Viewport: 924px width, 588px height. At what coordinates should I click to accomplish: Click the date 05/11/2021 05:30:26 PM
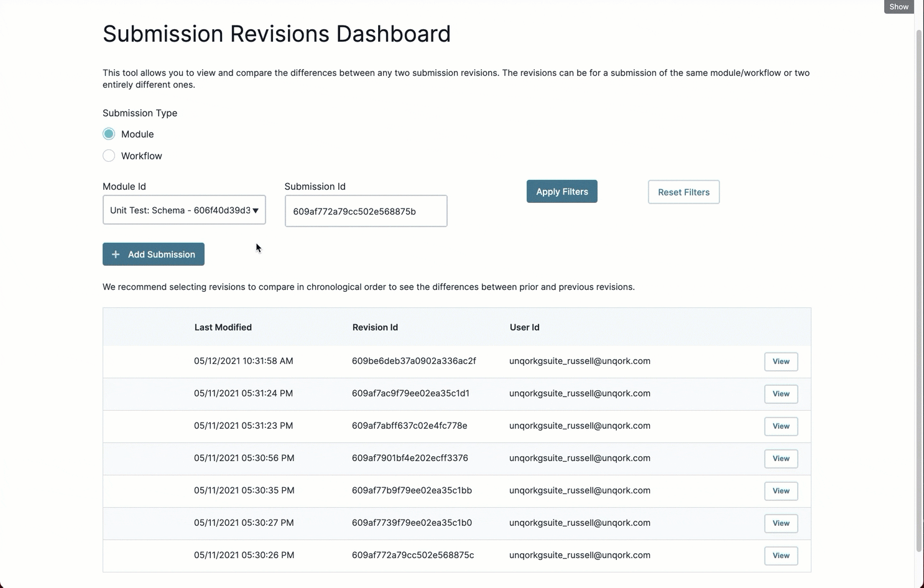click(x=244, y=555)
